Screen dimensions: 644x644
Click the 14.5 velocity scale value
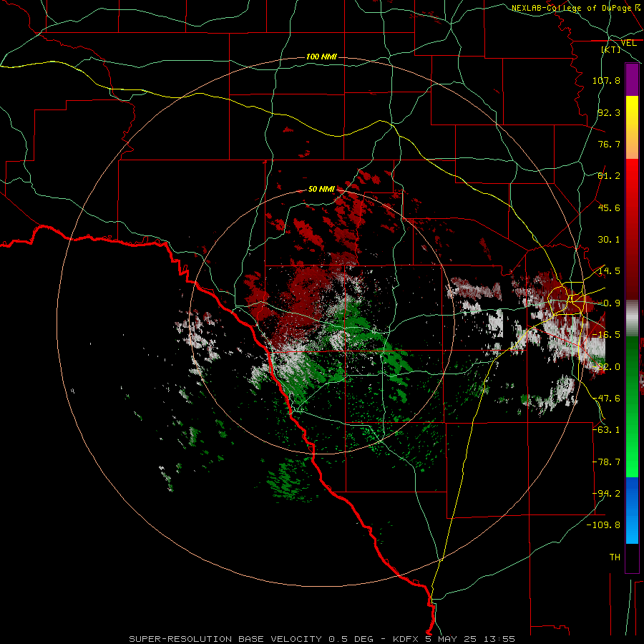[x=609, y=271]
